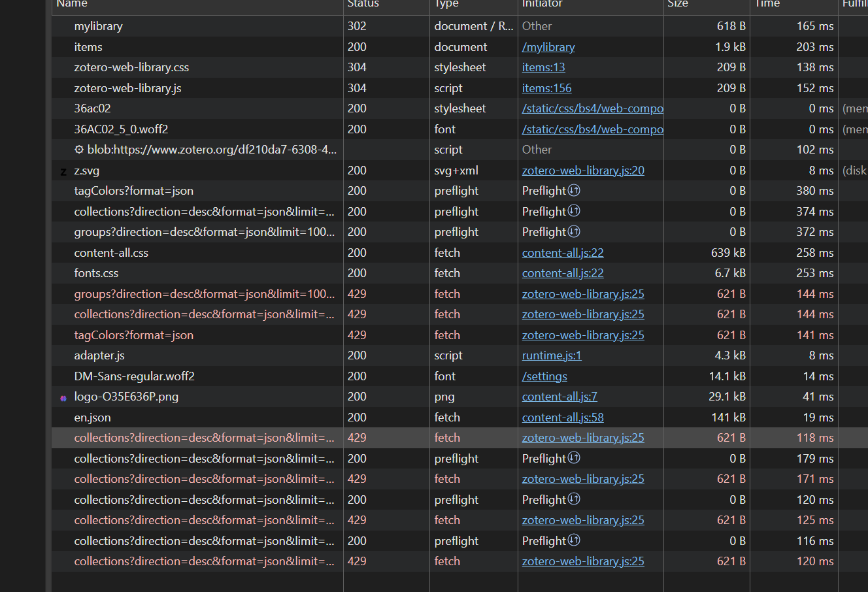
Task: Select the logo-O35E636P.png request name
Action: 126,397
